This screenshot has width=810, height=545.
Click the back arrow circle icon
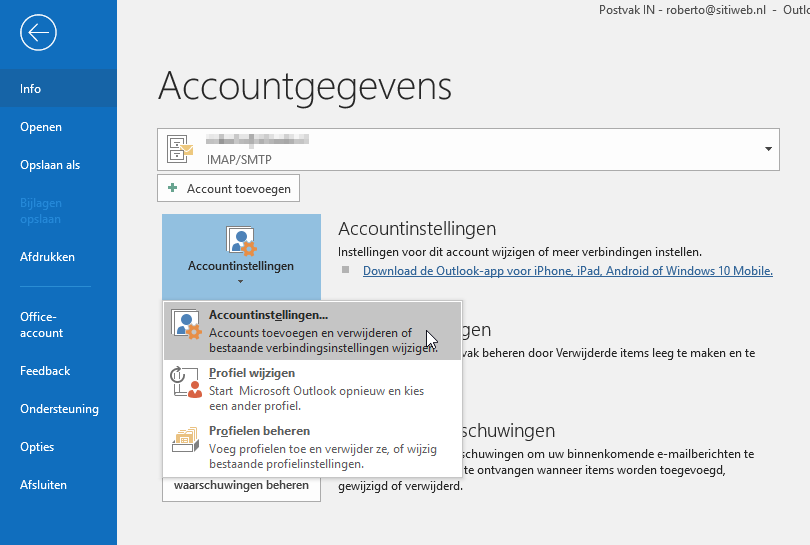(38, 33)
